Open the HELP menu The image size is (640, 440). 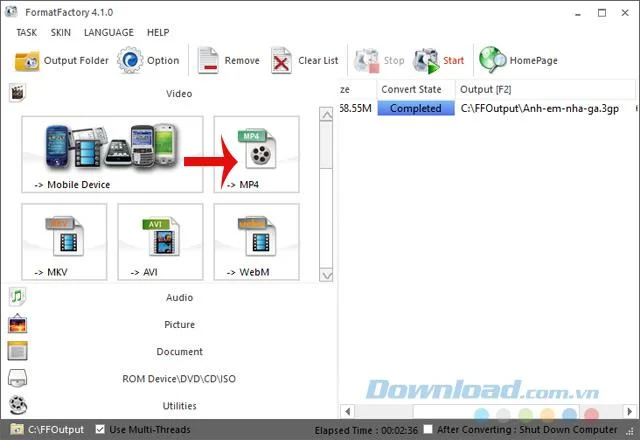tap(158, 32)
